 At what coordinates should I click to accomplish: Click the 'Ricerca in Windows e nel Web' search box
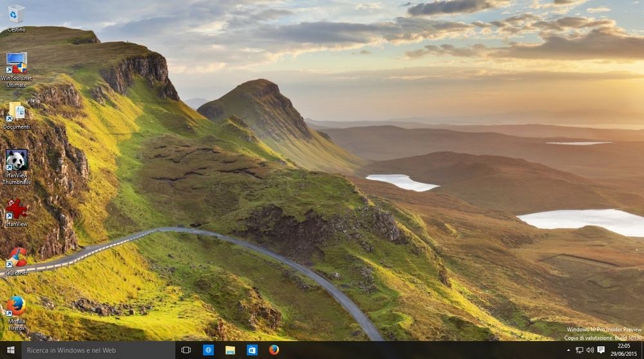[98, 350]
